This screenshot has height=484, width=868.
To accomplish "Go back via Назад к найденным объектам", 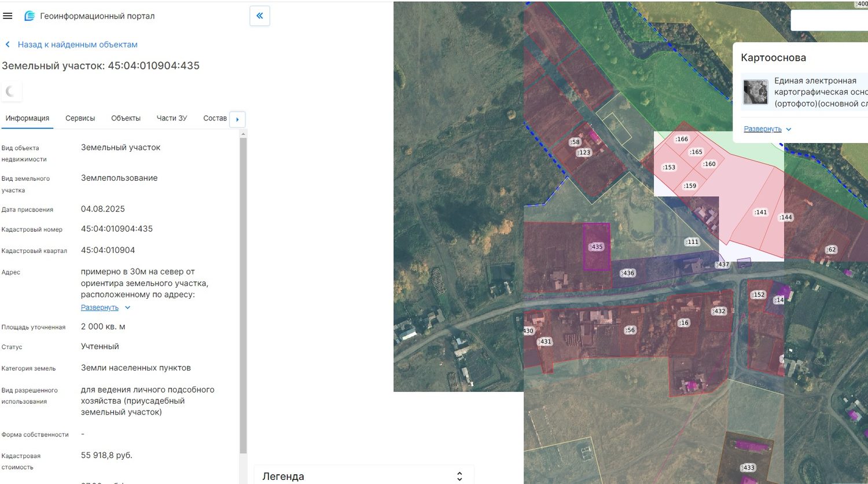I will point(78,45).
